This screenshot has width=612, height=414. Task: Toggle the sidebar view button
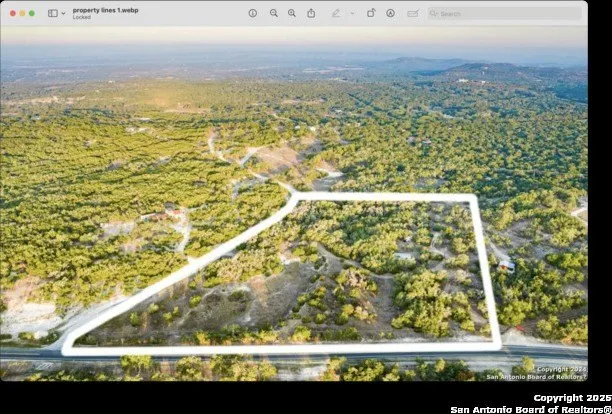[52, 13]
